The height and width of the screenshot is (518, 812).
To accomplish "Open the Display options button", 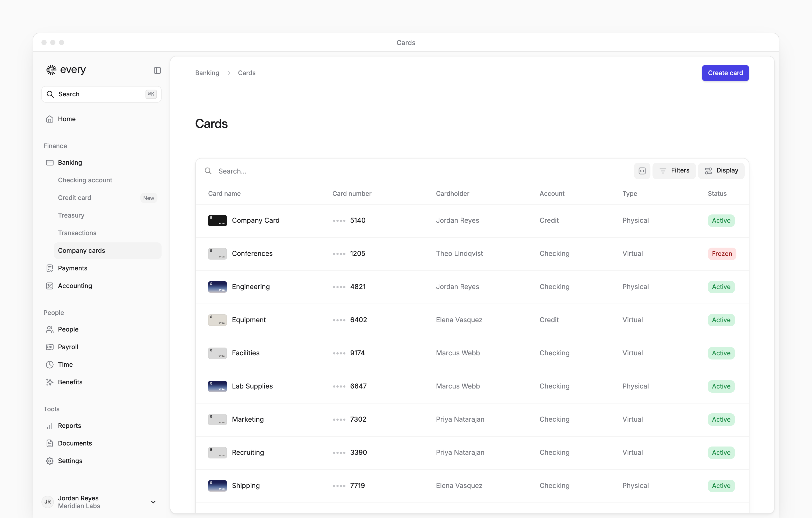I will 721,171.
